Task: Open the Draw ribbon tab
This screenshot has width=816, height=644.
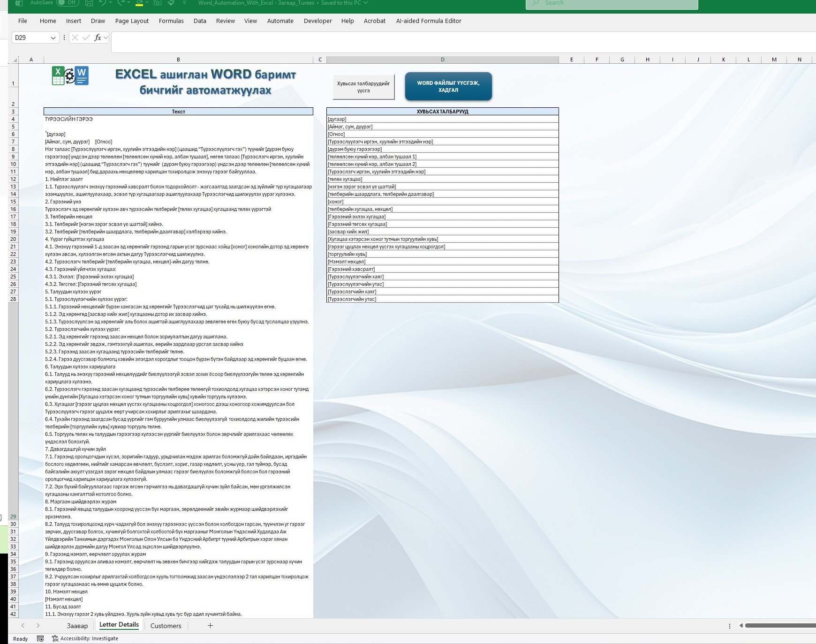Action: pyautogui.click(x=98, y=21)
